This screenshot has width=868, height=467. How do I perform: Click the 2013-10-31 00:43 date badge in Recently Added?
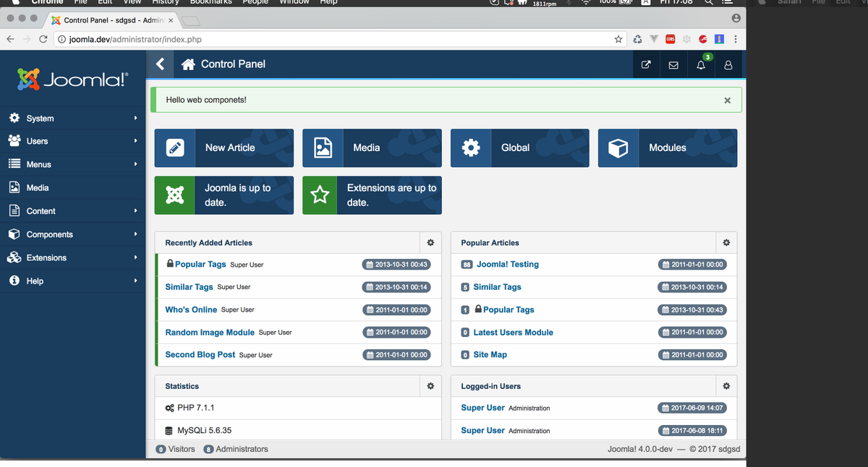pos(396,265)
